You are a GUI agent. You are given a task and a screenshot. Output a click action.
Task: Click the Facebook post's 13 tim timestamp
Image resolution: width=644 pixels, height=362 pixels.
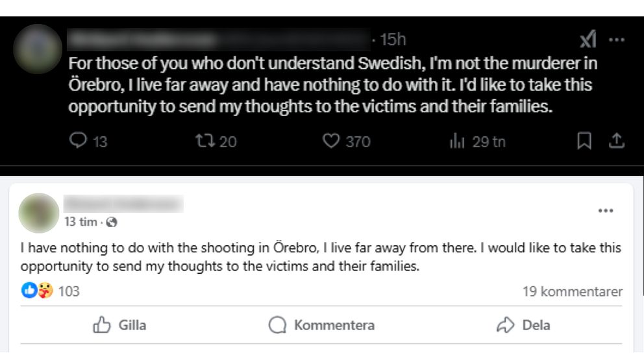point(80,222)
